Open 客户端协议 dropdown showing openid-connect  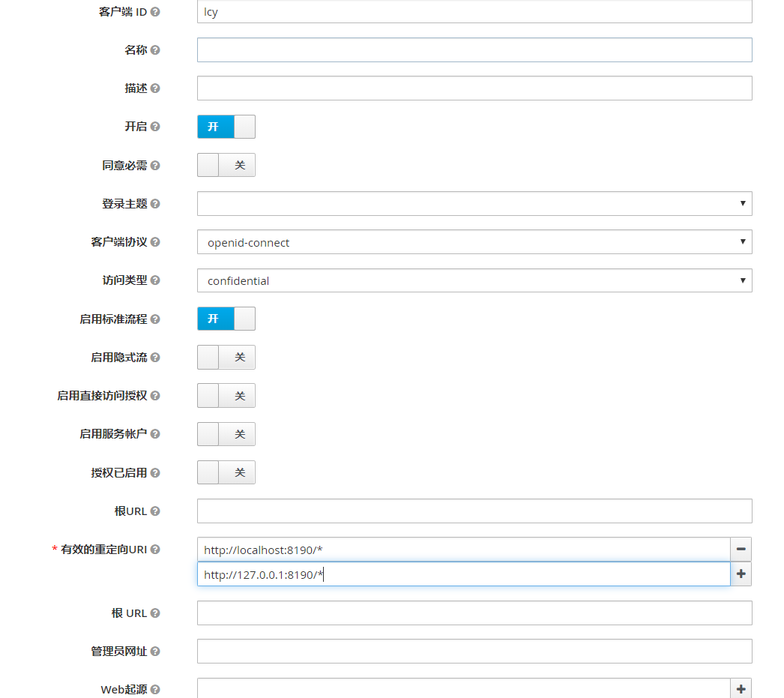point(474,242)
